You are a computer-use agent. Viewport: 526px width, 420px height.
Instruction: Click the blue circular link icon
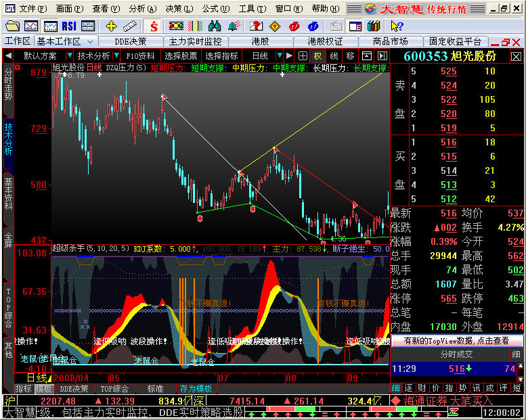(313, 26)
